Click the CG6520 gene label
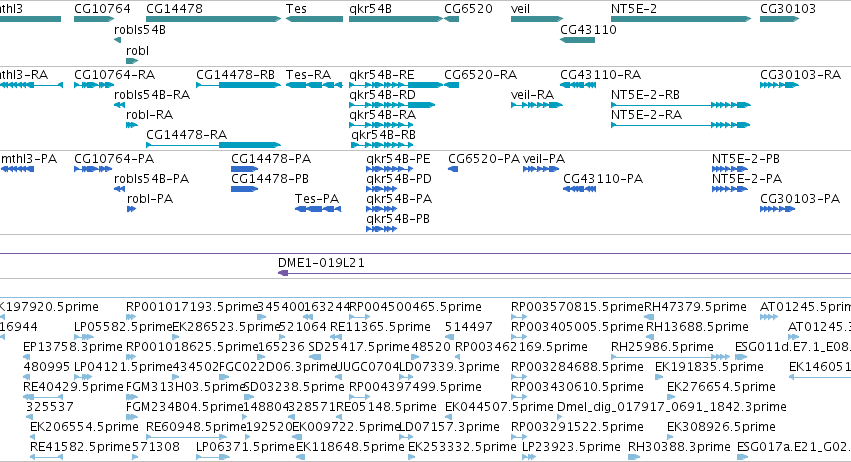The width and height of the screenshot is (851, 462). [x=468, y=9]
